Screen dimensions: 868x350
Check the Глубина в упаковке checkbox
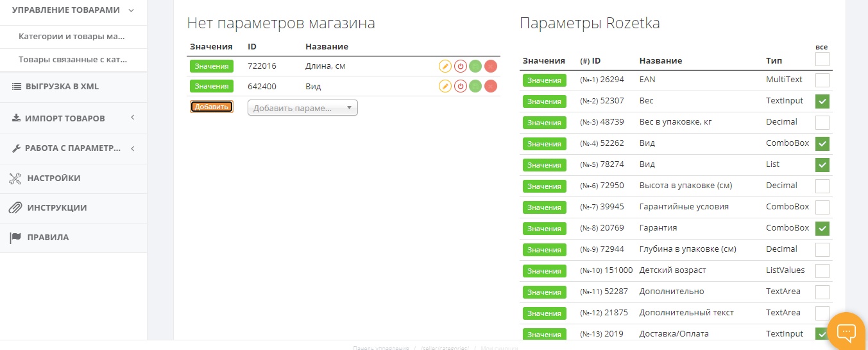tap(822, 250)
